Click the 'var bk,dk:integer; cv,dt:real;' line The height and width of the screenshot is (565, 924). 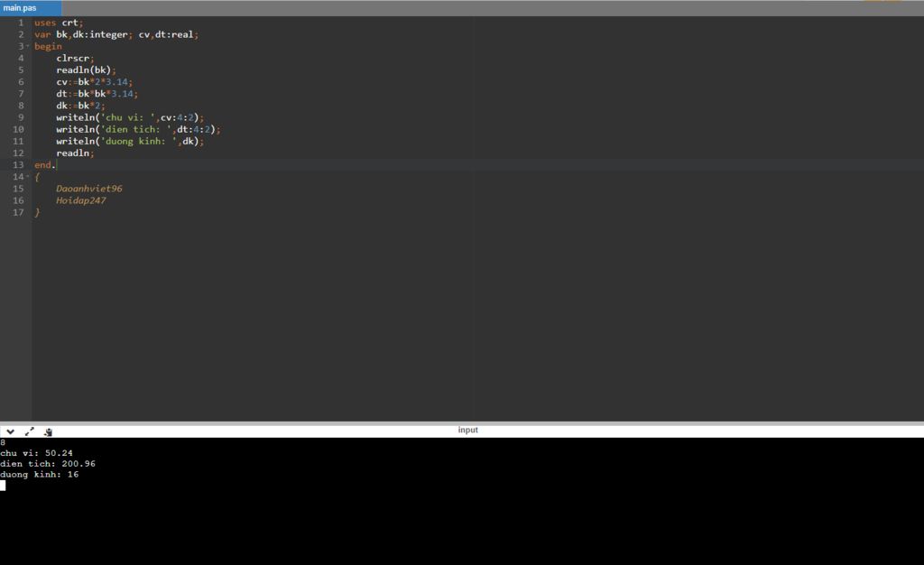tap(116, 34)
